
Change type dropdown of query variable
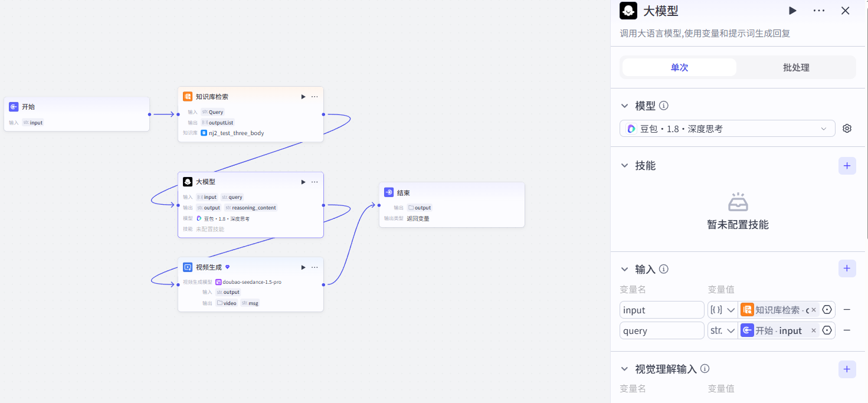[723, 330]
